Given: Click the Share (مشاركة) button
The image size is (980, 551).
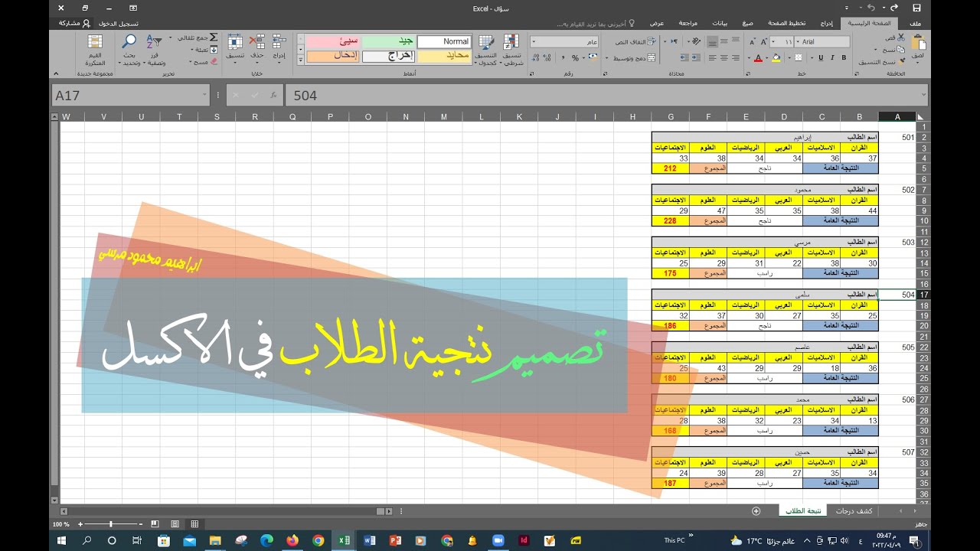Looking at the screenshot, I should [x=75, y=24].
